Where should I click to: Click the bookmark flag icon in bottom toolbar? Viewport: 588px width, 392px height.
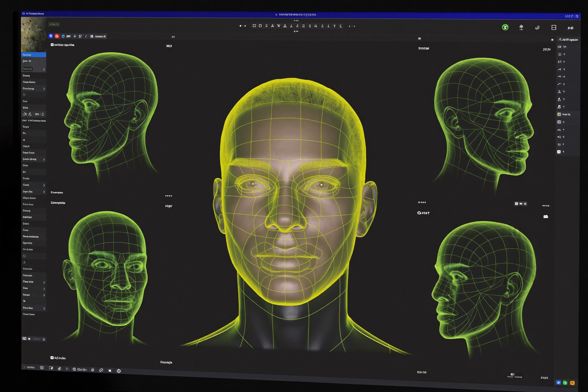coord(110,370)
